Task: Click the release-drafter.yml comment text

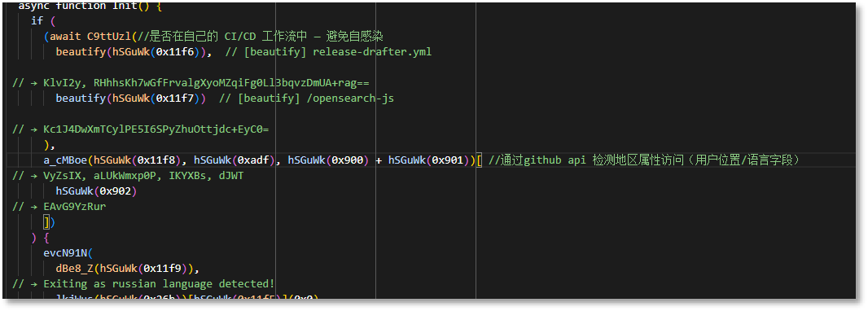Action: click(372, 52)
